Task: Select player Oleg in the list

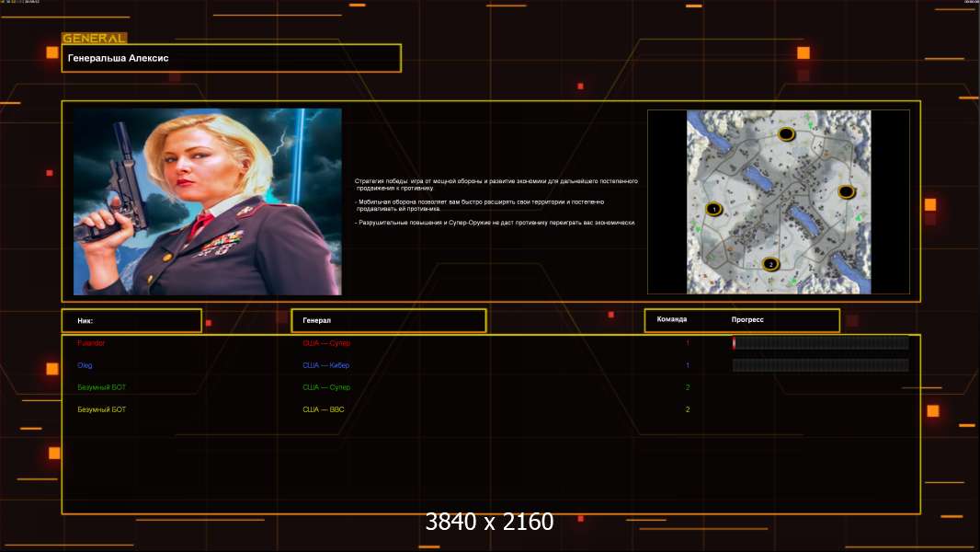Action: point(85,365)
